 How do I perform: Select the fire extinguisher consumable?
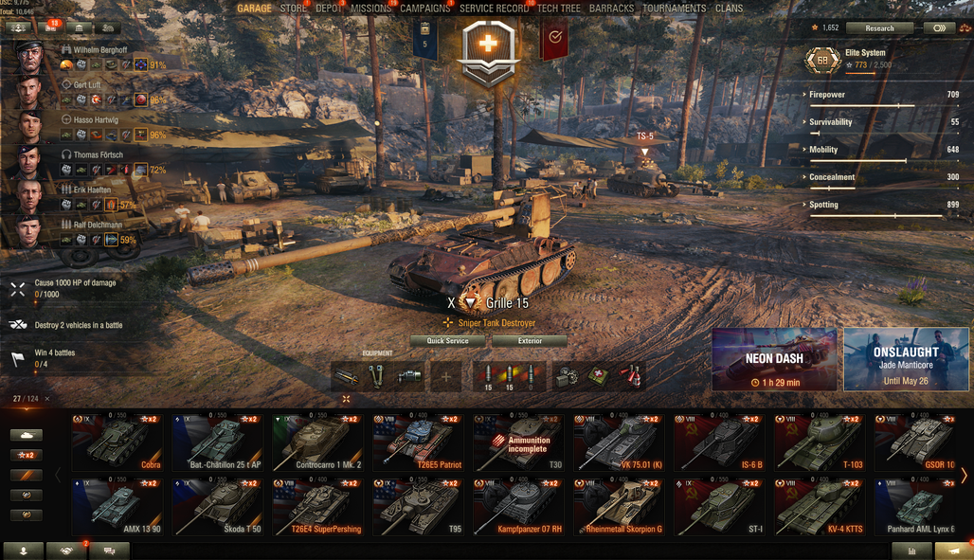pyautogui.click(x=630, y=376)
